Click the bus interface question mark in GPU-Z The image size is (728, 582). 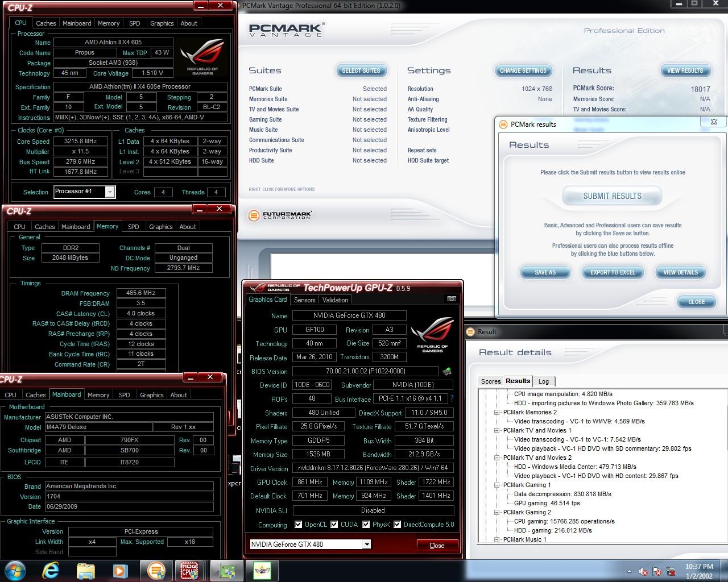(452, 399)
